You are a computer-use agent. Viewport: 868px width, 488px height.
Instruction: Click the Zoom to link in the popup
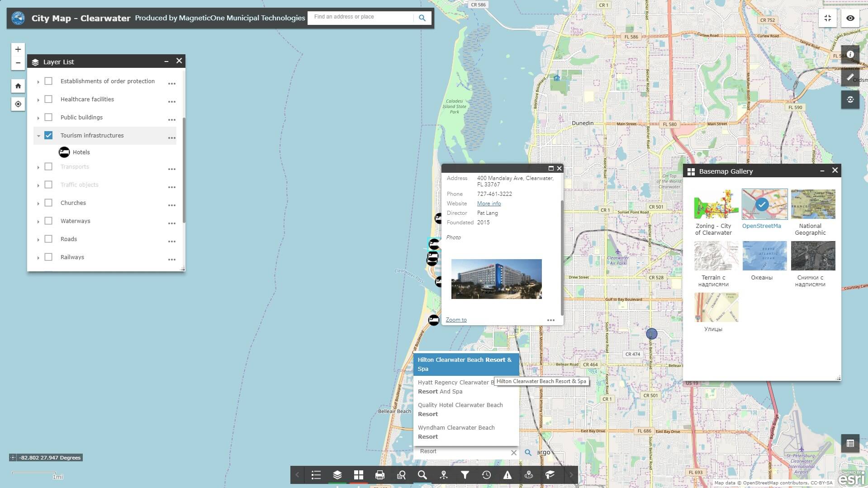pyautogui.click(x=455, y=320)
